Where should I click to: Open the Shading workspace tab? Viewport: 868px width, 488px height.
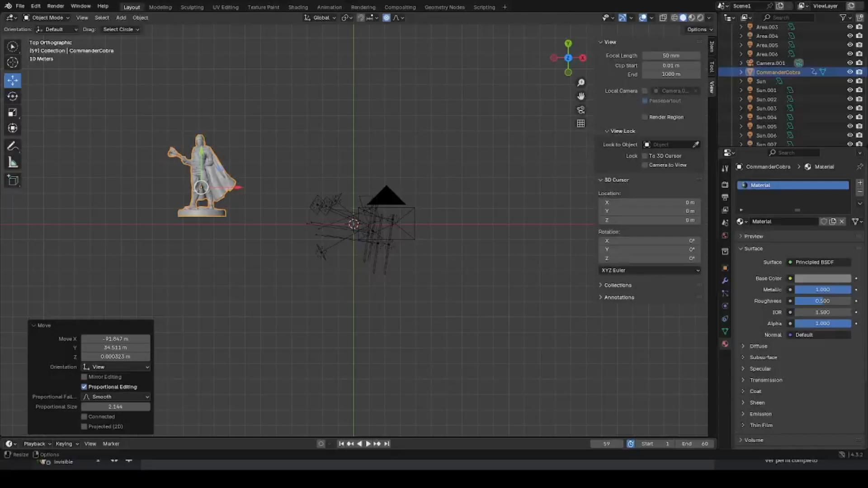tap(298, 7)
